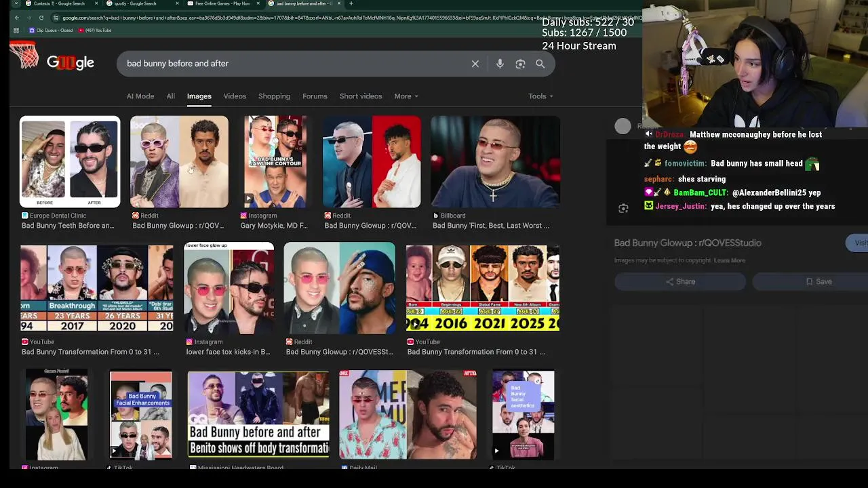Viewport: 868px width, 488px height.
Task: Open the 2016 2021 2025 transformation thumbnail
Action: coord(483,288)
